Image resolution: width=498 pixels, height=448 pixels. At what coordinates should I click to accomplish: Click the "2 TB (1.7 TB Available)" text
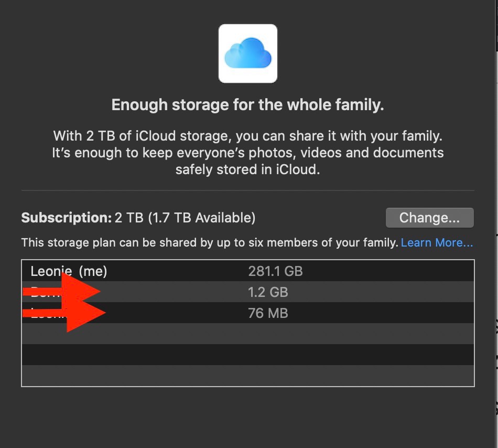[x=185, y=218]
